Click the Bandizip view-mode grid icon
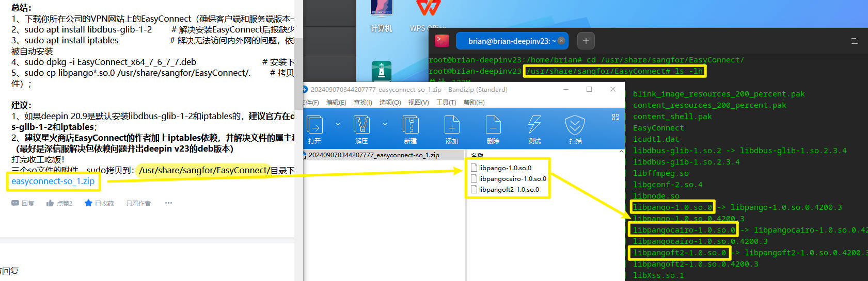 [616, 117]
